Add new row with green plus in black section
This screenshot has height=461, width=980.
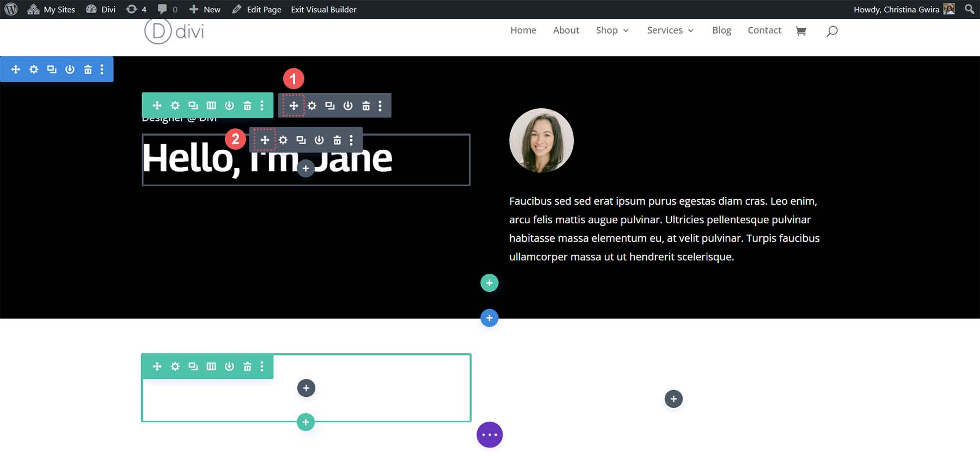[x=489, y=282]
